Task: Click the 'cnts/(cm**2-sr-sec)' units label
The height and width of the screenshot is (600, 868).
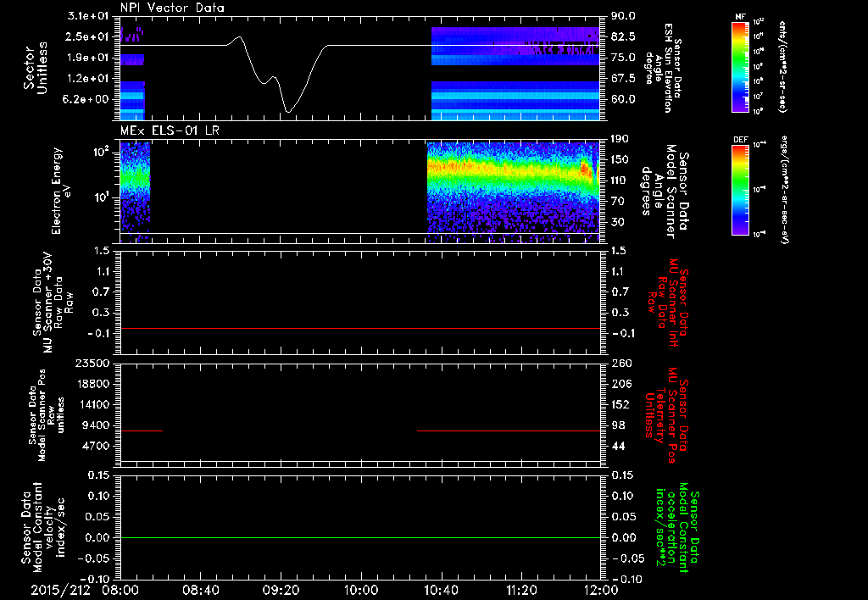Action: pos(782,68)
